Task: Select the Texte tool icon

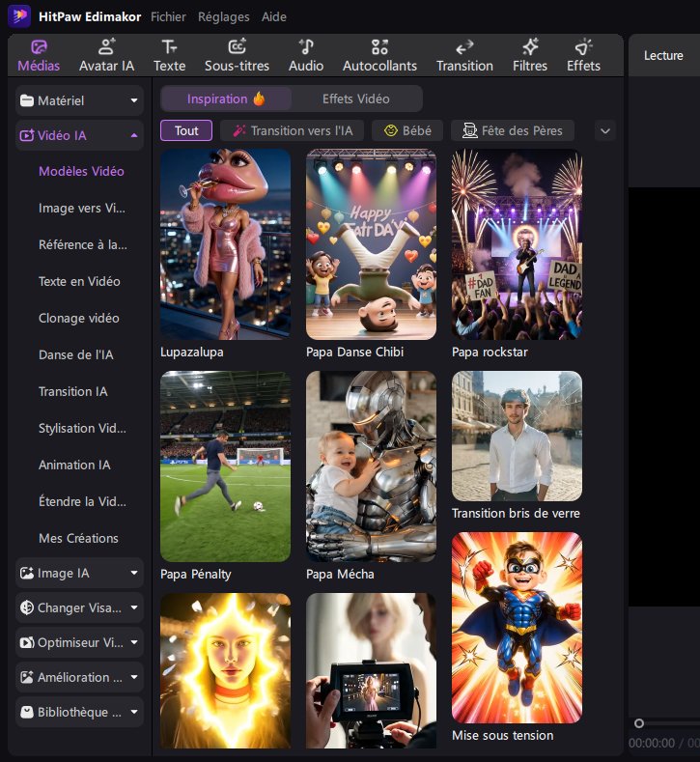Action: 169,47
